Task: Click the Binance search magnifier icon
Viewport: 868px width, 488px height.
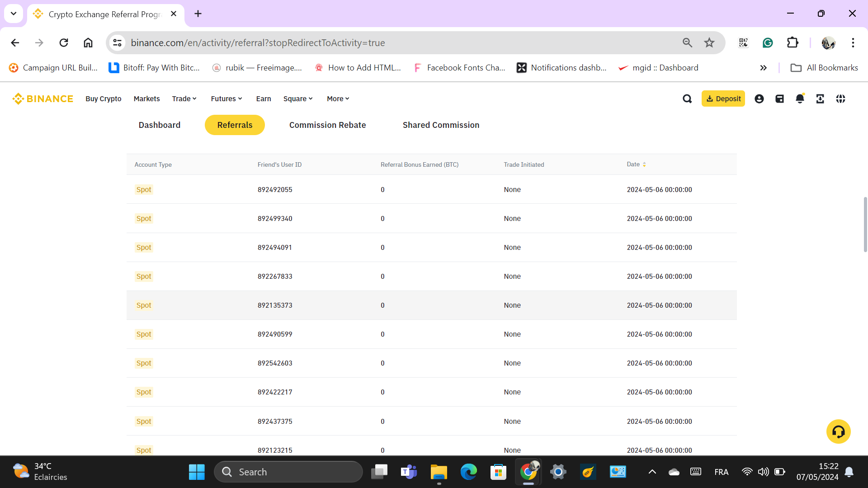Action: [x=687, y=99]
